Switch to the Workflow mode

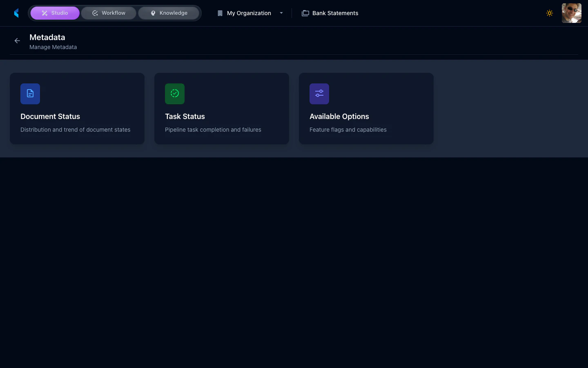click(x=109, y=13)
